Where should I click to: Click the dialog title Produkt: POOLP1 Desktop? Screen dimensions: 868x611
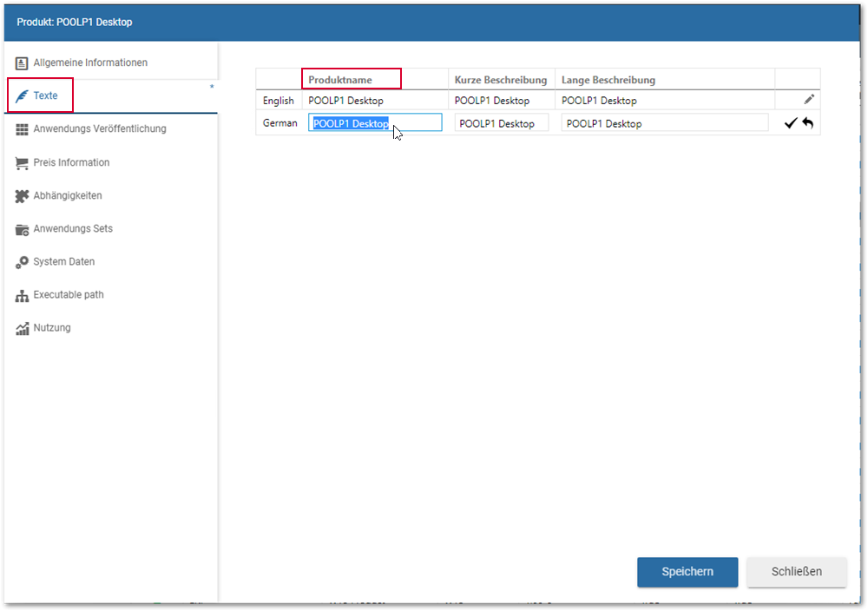point(74,23)
